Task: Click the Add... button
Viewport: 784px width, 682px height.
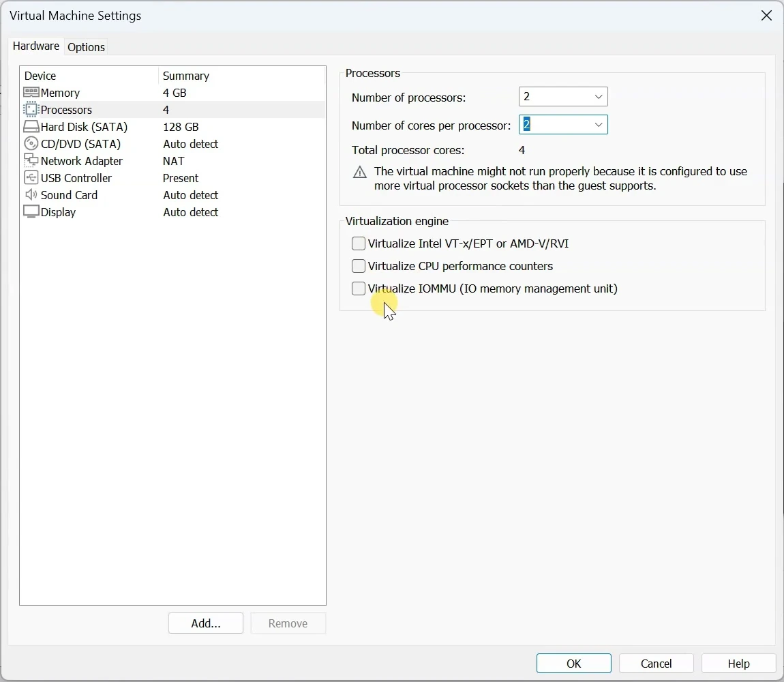Action: click(x=205, y=623)
